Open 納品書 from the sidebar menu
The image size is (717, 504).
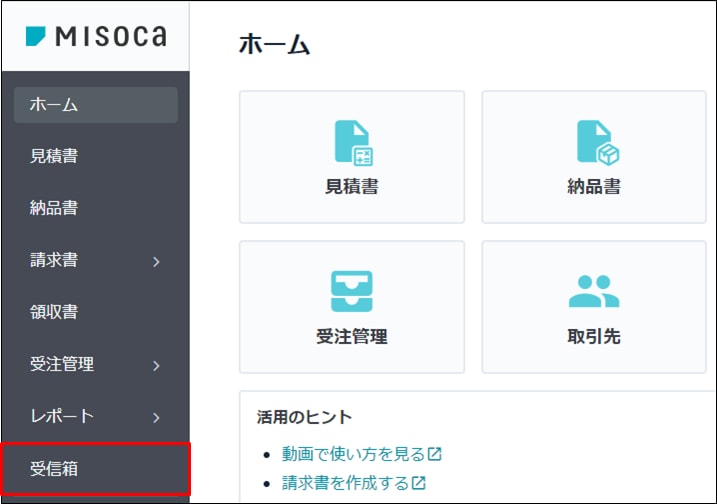point(54,208)
